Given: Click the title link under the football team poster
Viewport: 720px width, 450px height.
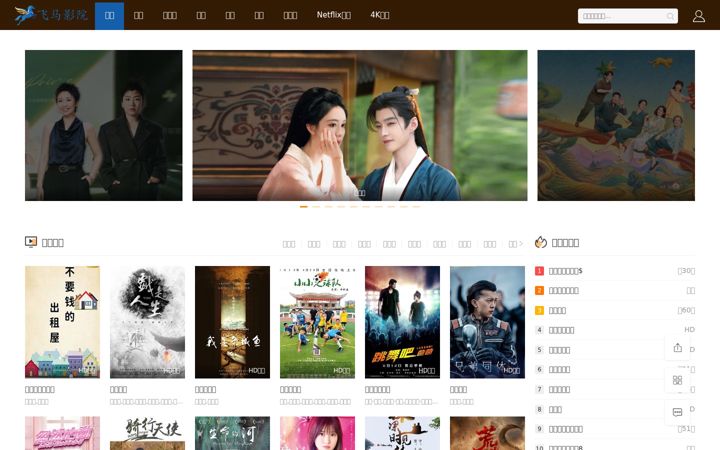Looking at the screenshot, I should click(x=291, y=389).
